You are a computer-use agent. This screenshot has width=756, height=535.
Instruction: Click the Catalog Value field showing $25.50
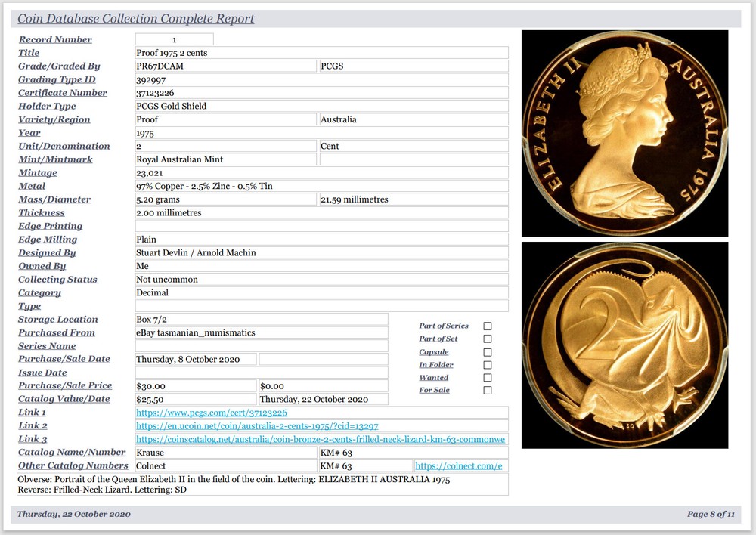point(196,399)
